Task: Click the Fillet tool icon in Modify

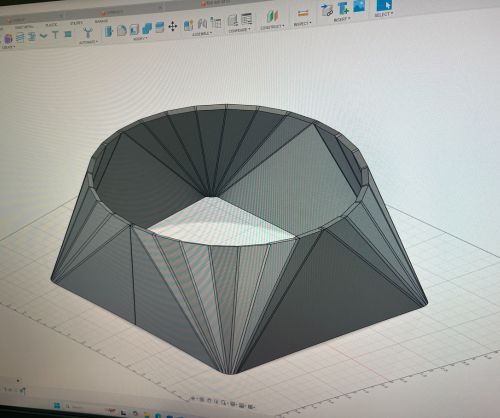Action: [x=121, y=30]
